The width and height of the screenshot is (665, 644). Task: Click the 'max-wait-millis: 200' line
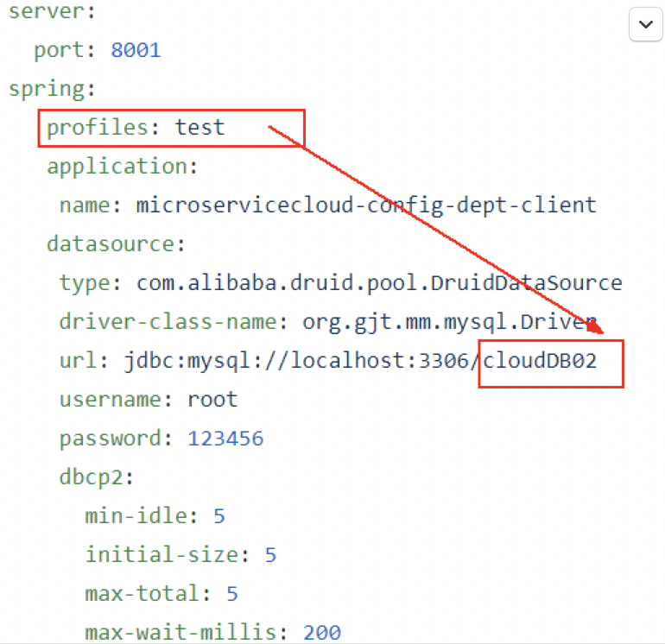pyautogui.click(x=213, y=633)
